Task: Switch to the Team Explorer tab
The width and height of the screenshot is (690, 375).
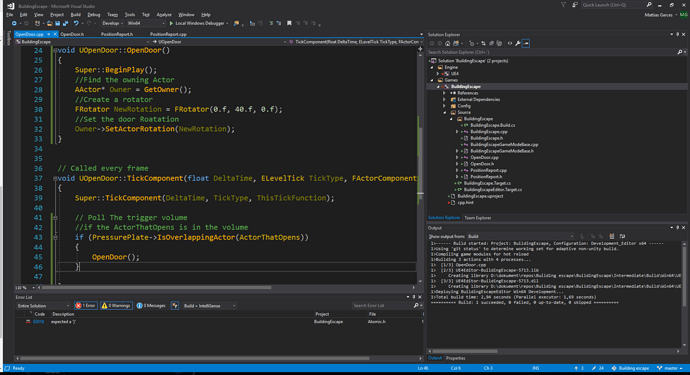Action: [x=477, y=218]
